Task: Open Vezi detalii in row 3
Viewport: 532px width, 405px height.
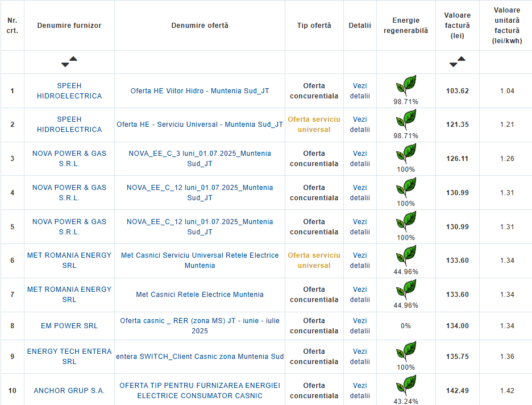Action: (x=360, y=159)
